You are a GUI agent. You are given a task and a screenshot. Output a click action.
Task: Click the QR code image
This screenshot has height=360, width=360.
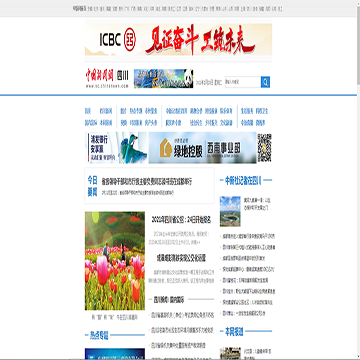265,148
